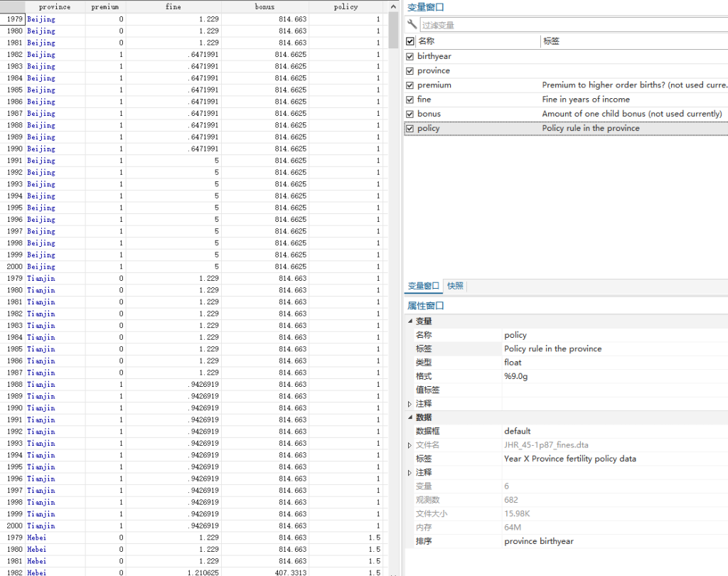The height and width of the screenshot is (576, 728).
Task: Click the 文件大小 value 15.98K
Action: click(517, 513)
